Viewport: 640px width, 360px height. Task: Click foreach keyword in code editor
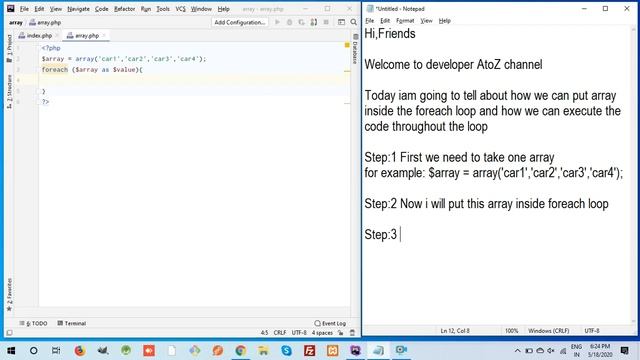coord(55,69)
